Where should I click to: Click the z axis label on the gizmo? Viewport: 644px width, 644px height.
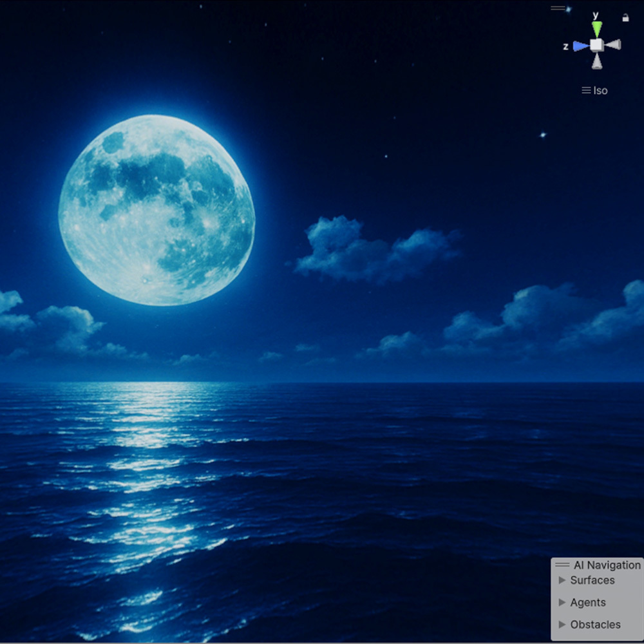(565, 47)
